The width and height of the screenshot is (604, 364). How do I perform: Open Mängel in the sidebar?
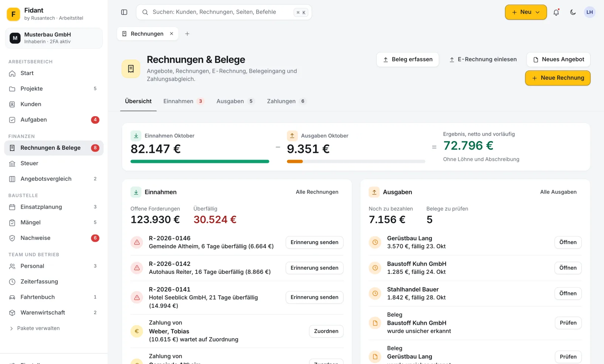click(54, 223)
